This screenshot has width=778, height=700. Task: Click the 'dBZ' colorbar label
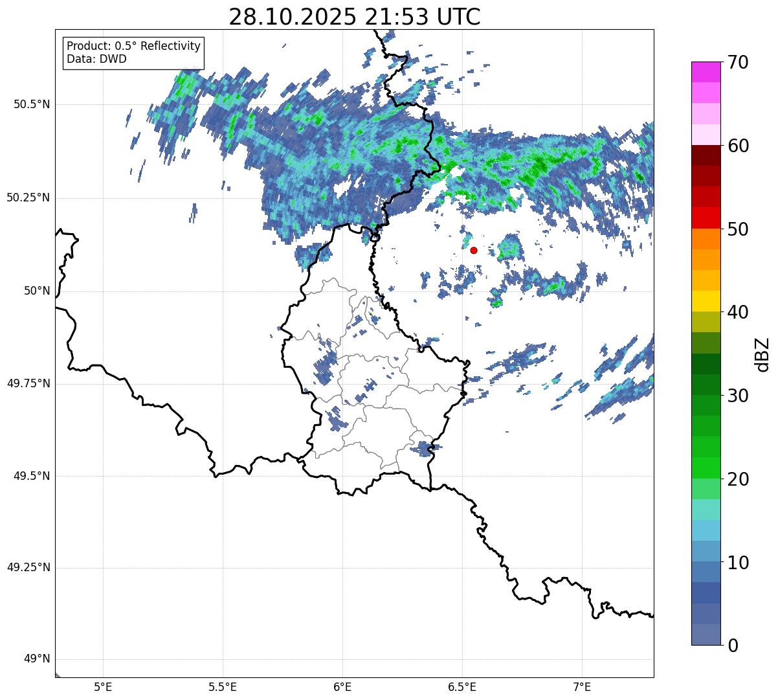762,354
